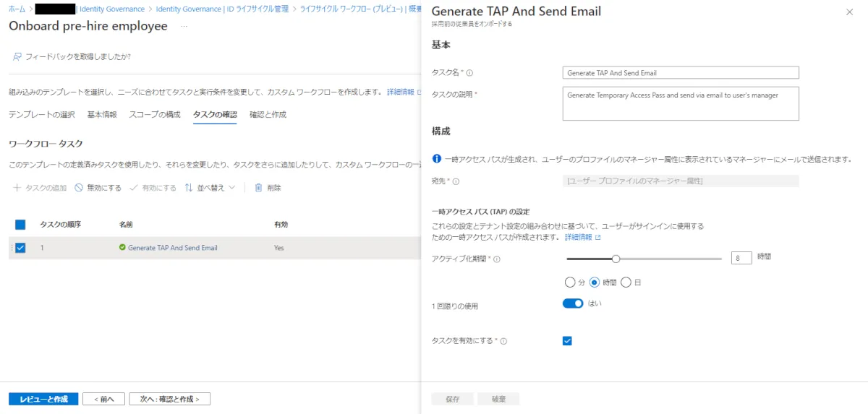Close the Generate TAP And Send Email panel
Screen dimensions: 868x414
click(x=849, y=12)
